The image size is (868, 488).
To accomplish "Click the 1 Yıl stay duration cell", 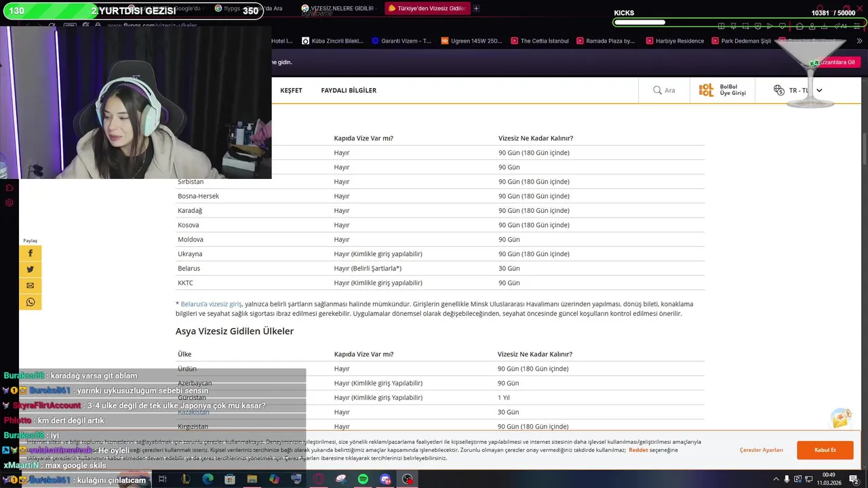I will pyautogui.click(x=504, y=398).
